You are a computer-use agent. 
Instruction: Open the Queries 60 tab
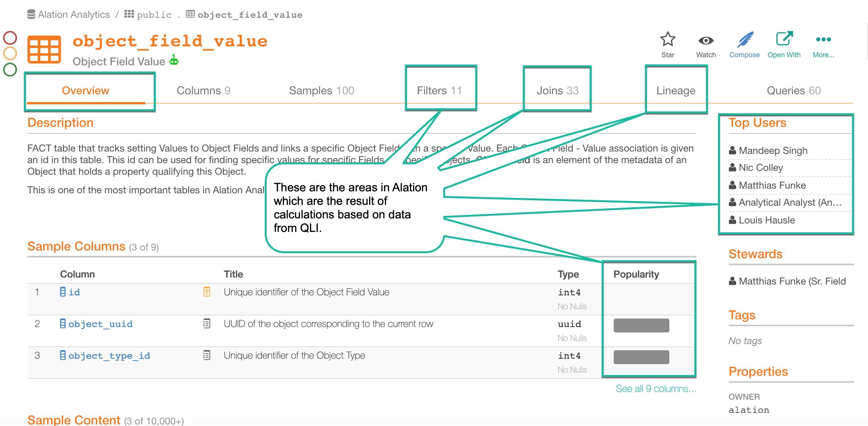click(x=794, y=90)
